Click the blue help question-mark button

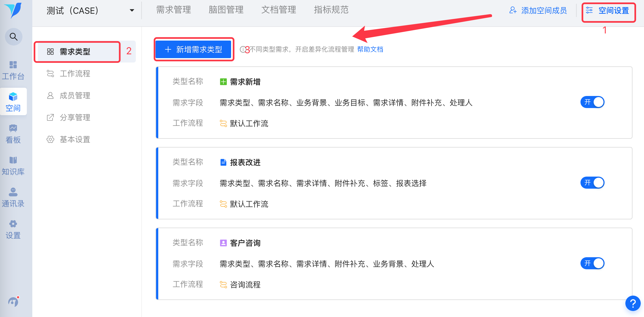click(x=633, y=303)
